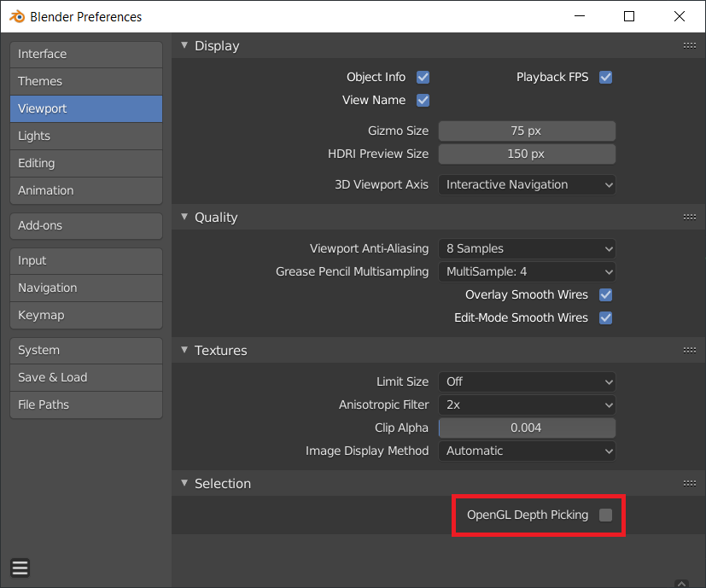Collapse the Selection panel
Screen dimensions: 706x588
[184, 483]
